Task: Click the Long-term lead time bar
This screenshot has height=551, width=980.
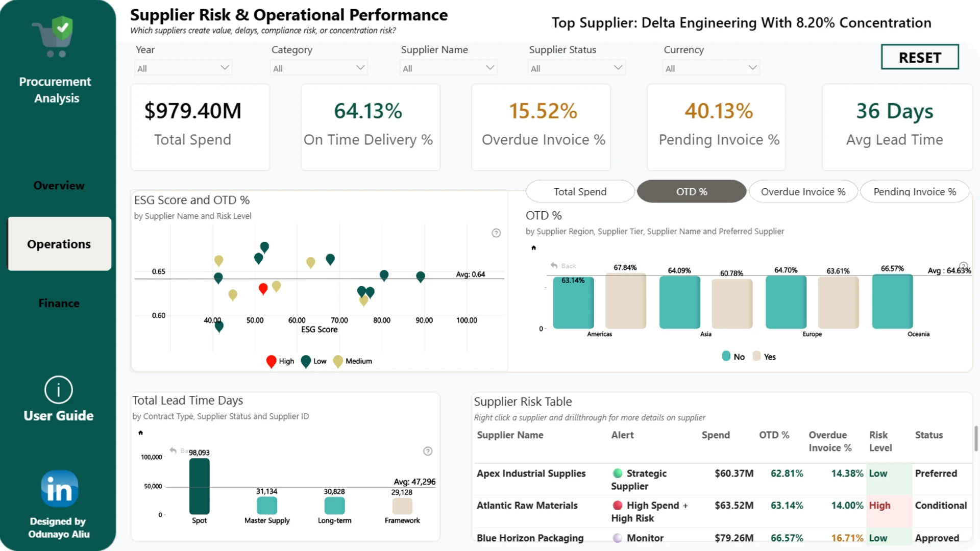Action: [335, 506]
